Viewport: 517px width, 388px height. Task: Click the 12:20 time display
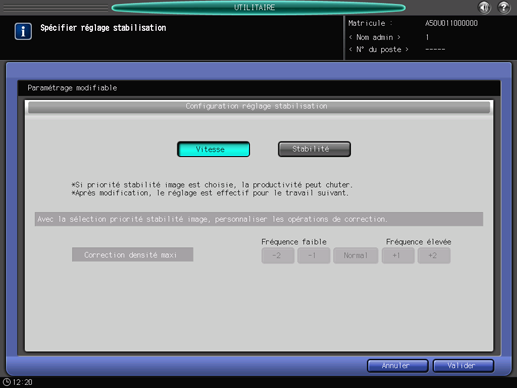click(x=22, y=382)
